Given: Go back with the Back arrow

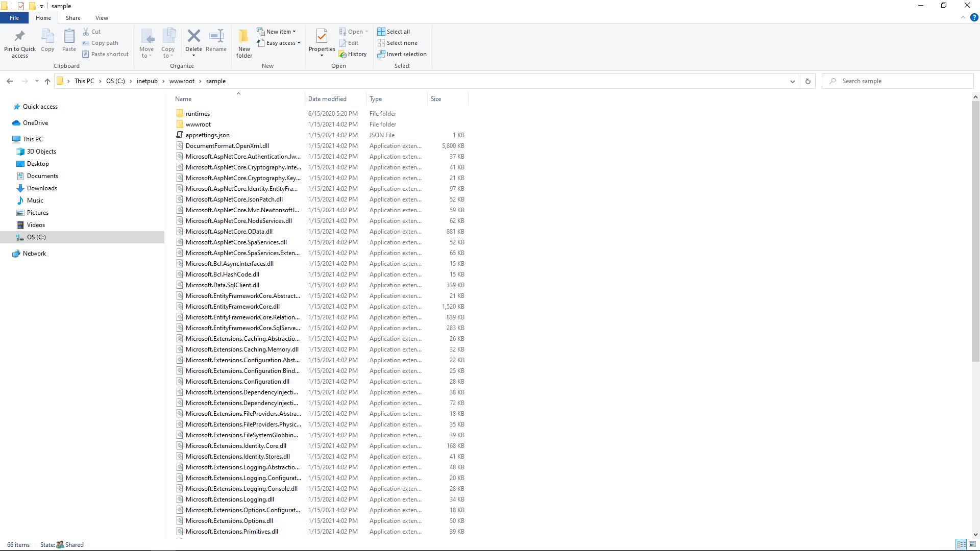Looking at the screenshot, I should pos(10,81).
